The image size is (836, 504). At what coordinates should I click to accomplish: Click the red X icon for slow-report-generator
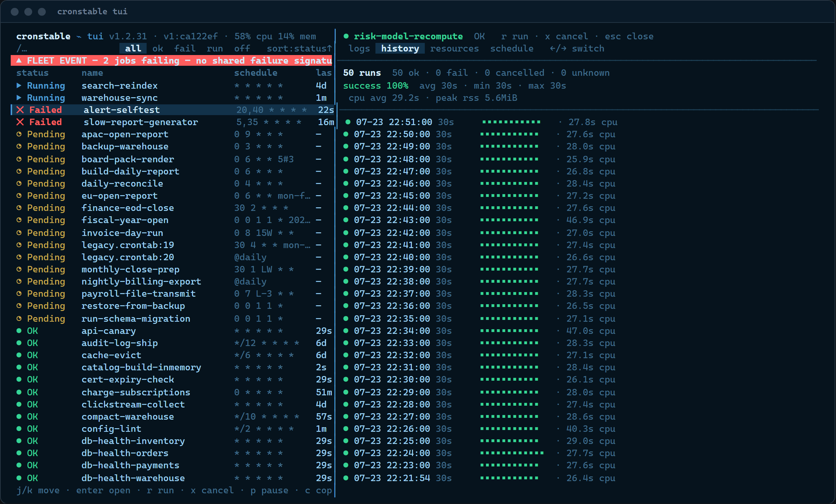[20, 122]
